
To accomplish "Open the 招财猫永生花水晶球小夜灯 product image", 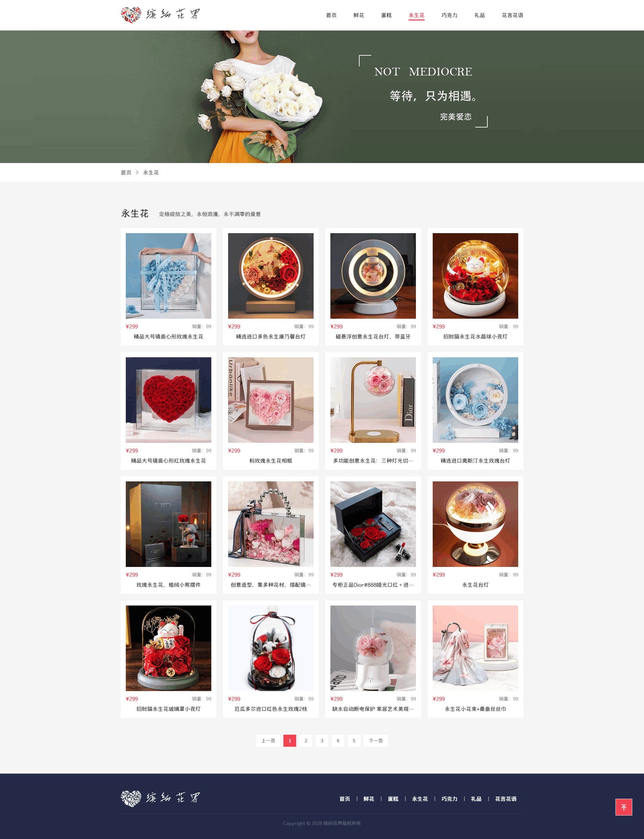I will 475,275.
